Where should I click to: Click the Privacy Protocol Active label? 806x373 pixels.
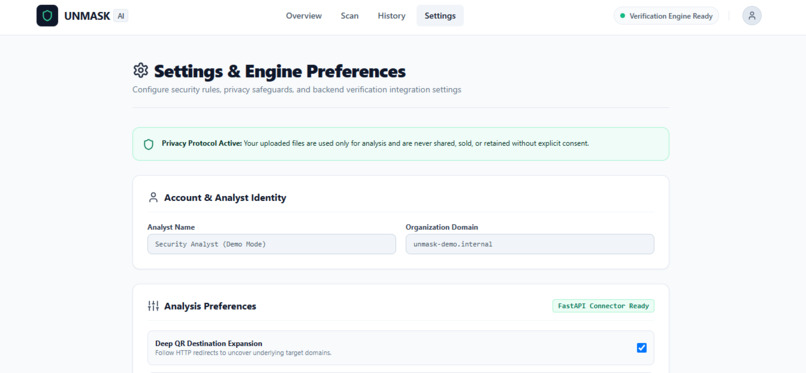click(x=202, y=144)
